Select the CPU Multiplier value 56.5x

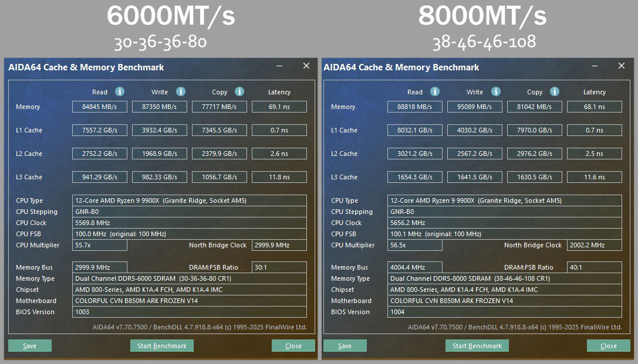415,245
